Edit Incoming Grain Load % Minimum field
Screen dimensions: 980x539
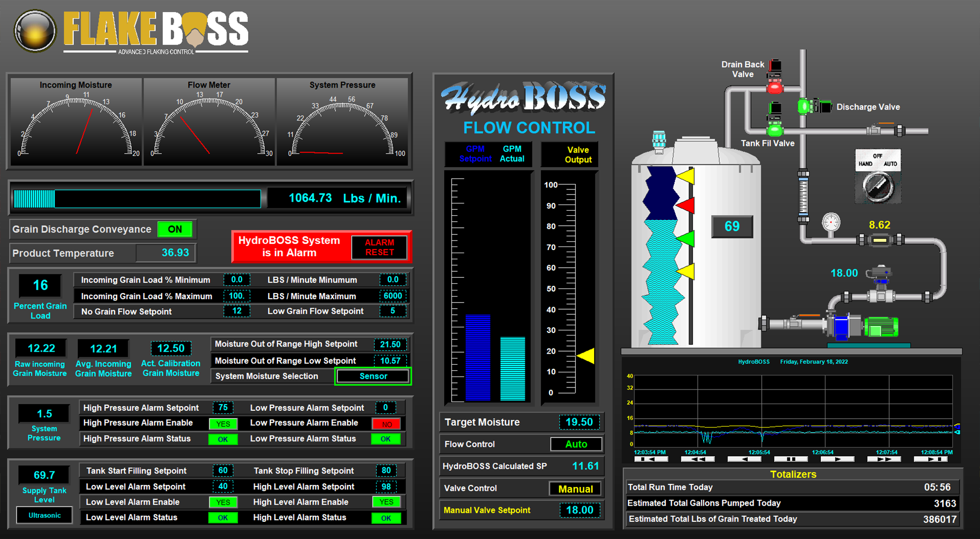click(x=236, y=280)
